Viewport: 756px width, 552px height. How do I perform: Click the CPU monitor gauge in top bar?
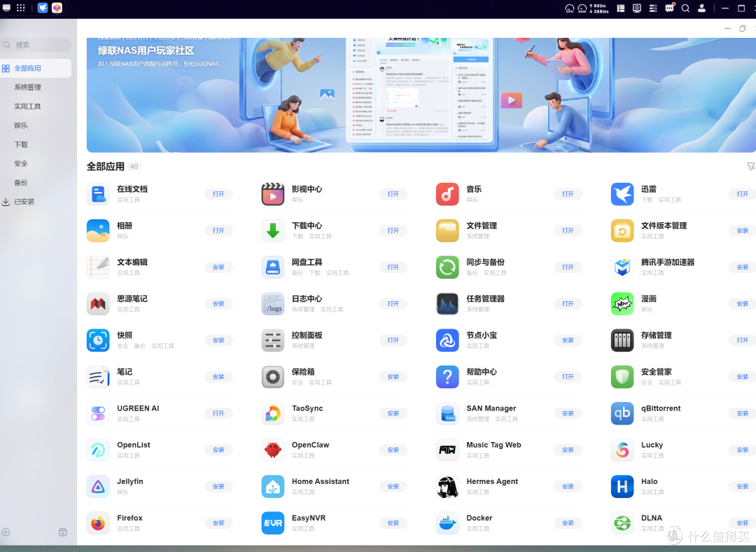(x=569, y=8)
